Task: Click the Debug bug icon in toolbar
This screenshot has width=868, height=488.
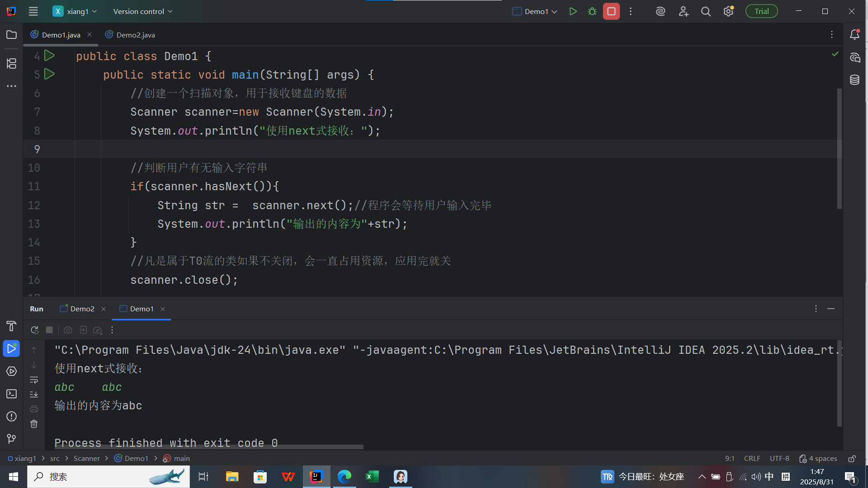Action: click(592, 11)
